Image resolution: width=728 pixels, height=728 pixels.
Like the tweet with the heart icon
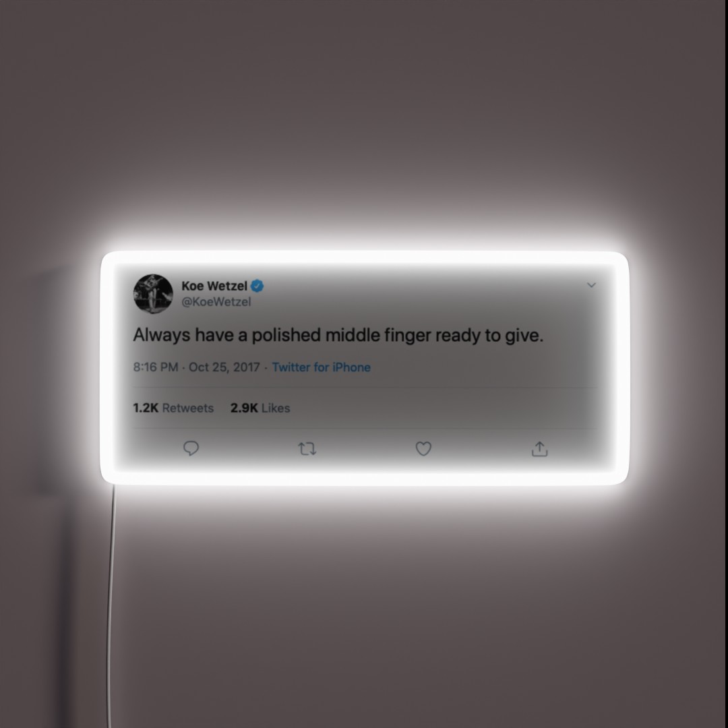pos(423,448)
